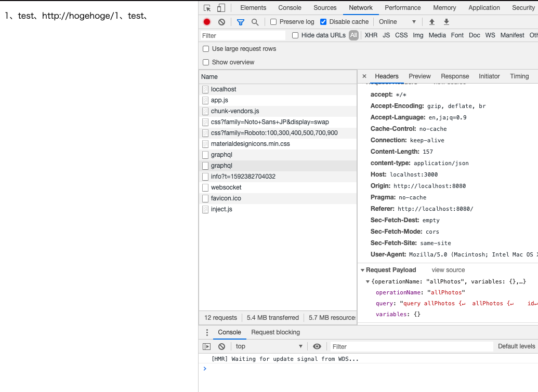
Task: Activate the inspect element picker icon
Action: [x=207, y=8]
